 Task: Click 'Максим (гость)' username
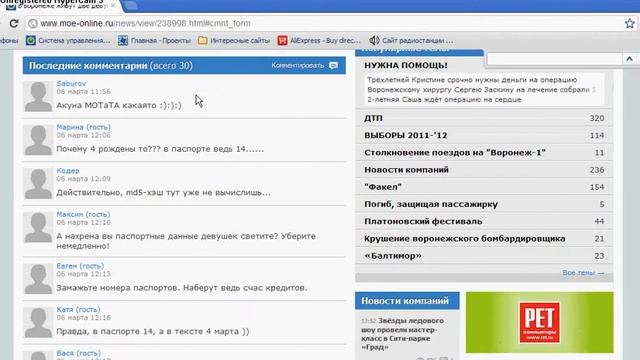(x=83, y=214)
